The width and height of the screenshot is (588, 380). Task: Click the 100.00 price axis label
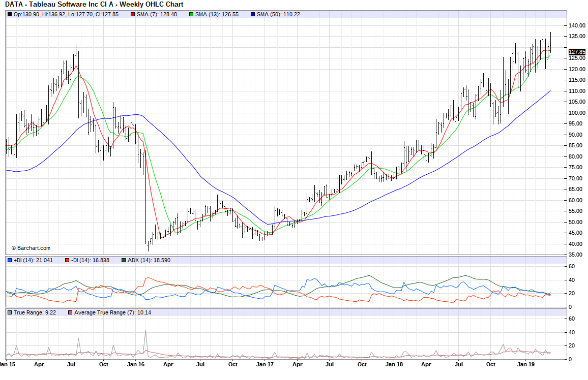[x=577, y=113]
